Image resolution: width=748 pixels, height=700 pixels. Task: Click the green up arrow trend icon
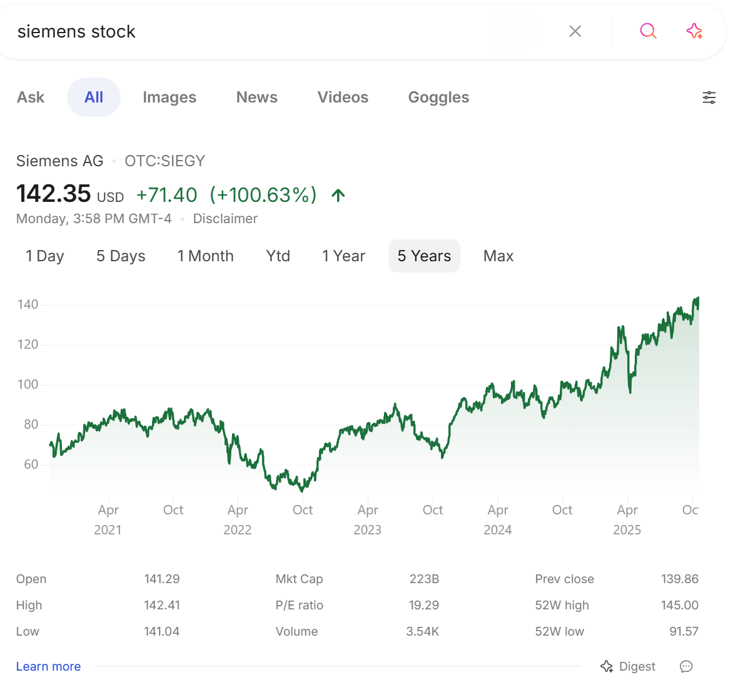pyautogui.click(x=338, y=195)
